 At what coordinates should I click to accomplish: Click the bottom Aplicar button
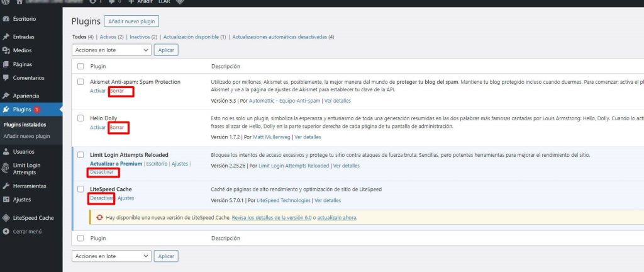click(x=166, y=256)
